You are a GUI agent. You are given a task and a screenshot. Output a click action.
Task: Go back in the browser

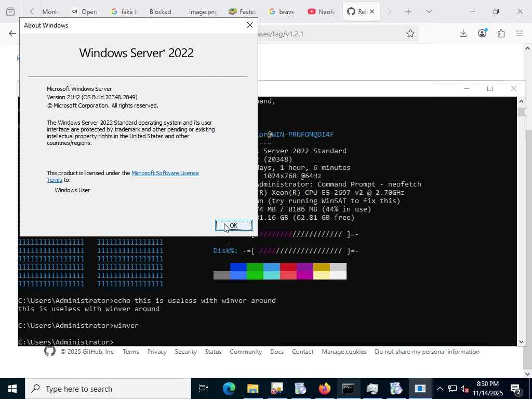click(x=12, y=33)
